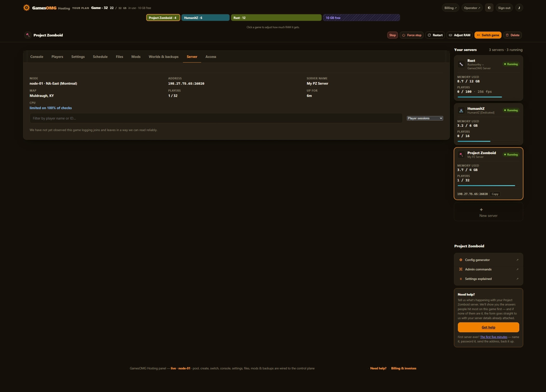
Task: Click the Restart circular arrow icon
Action: coord(429,35)
